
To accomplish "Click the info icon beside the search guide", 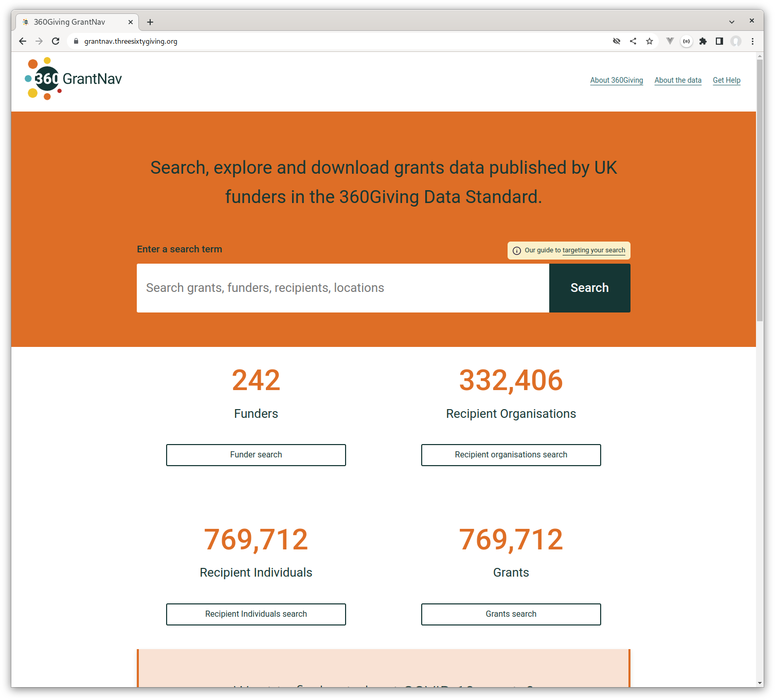I will [x=516, y=250].
